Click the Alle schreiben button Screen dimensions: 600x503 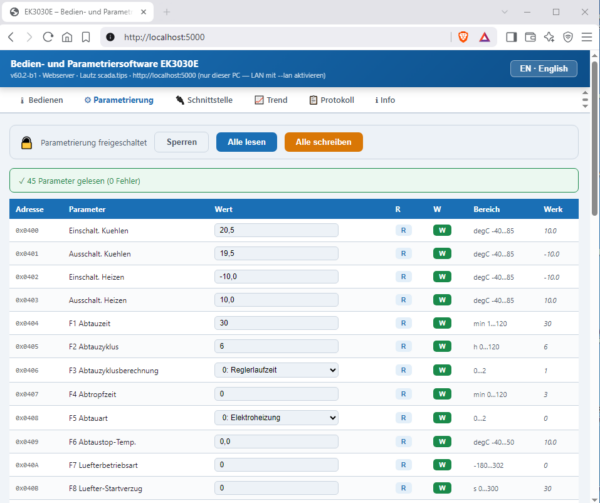point(323,142)
